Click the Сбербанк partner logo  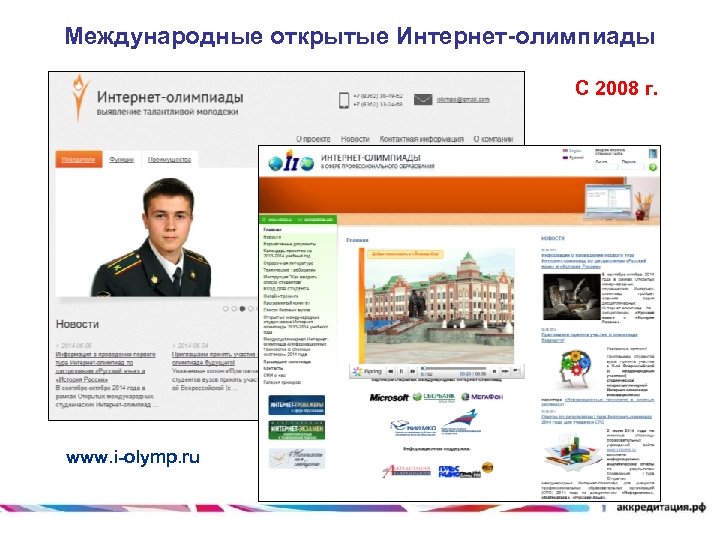point(434,397)
